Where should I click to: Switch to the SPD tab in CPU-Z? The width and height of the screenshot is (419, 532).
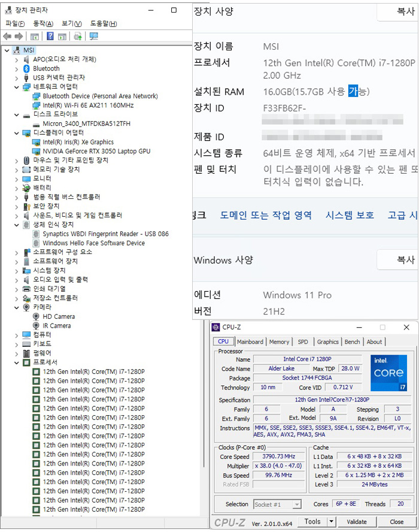pos(303,341)
